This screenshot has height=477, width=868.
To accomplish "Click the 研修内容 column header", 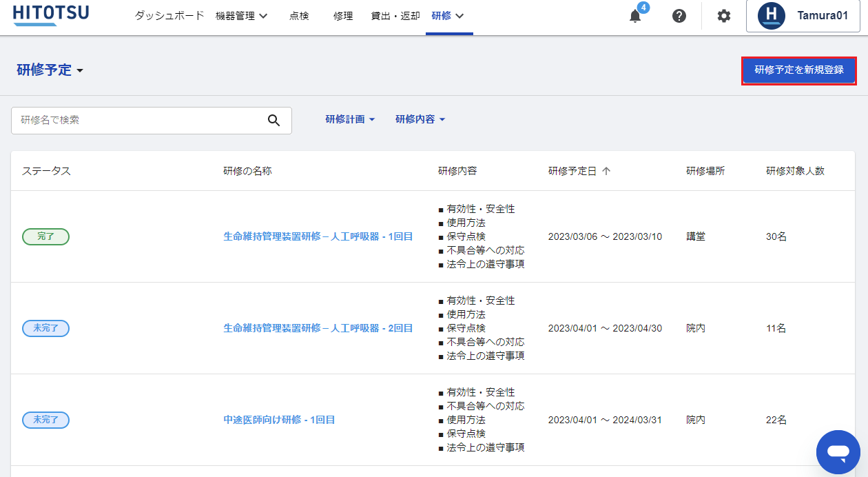I will point(457,171).
